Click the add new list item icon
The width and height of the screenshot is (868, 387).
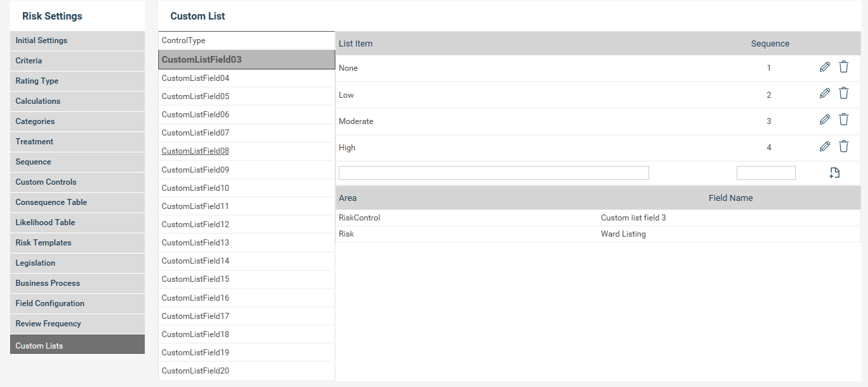click(x=834, y=173)
